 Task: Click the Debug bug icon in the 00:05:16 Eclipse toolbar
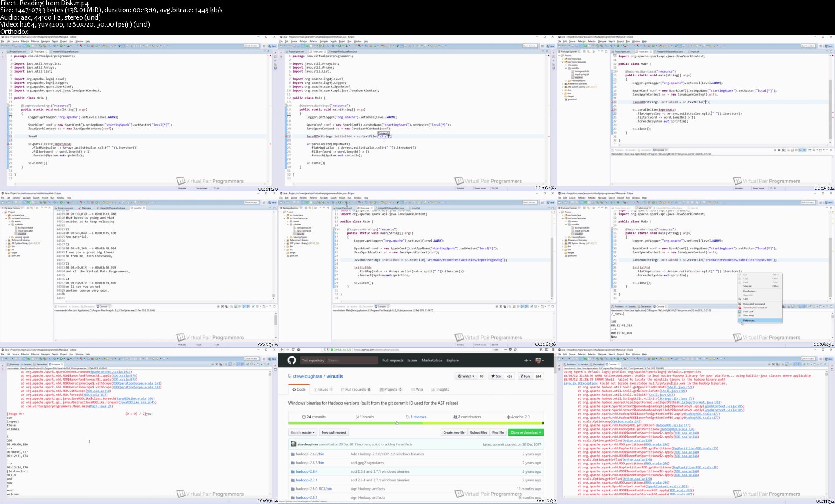tap(54, 202)
